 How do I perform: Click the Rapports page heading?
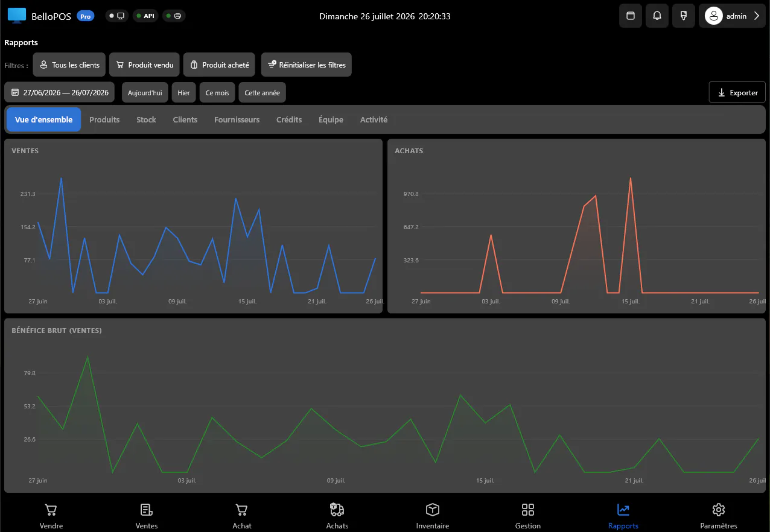[x=21, y=43]
